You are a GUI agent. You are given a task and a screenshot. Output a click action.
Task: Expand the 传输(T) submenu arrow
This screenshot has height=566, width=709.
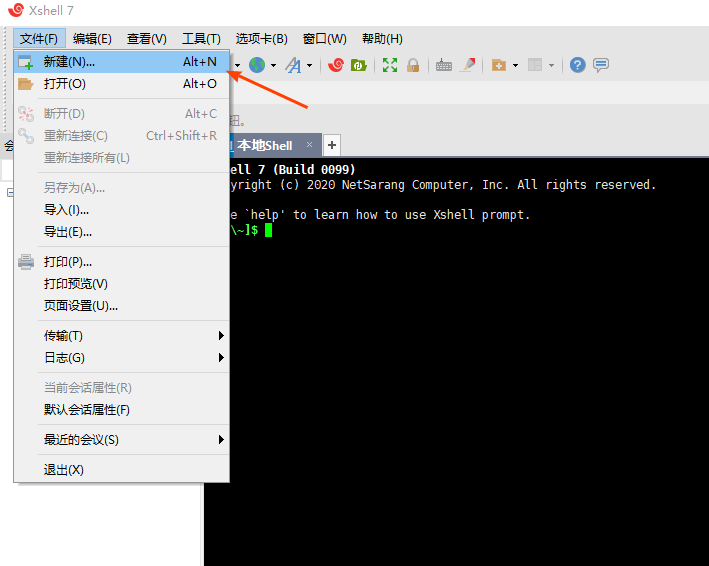(221, 335)
